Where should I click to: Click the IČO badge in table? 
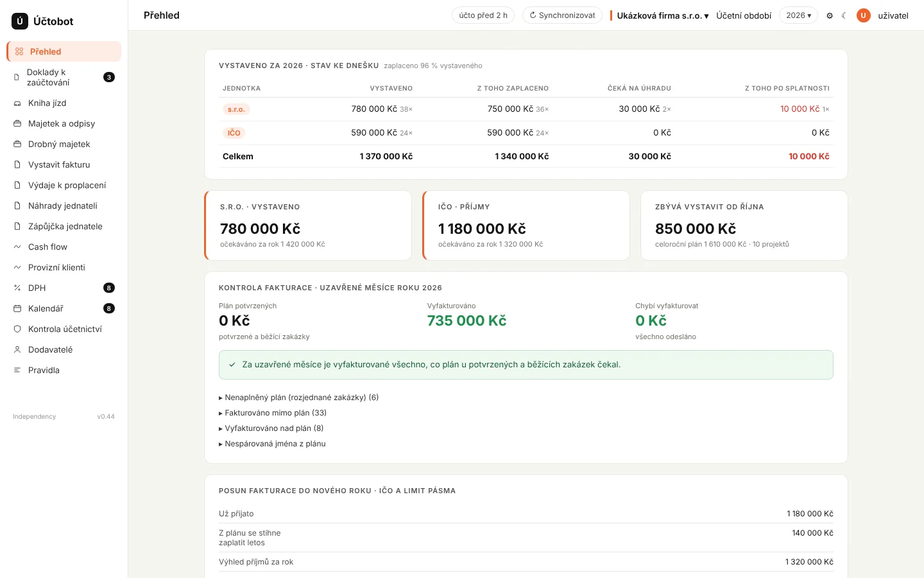(x=234, y=133)
